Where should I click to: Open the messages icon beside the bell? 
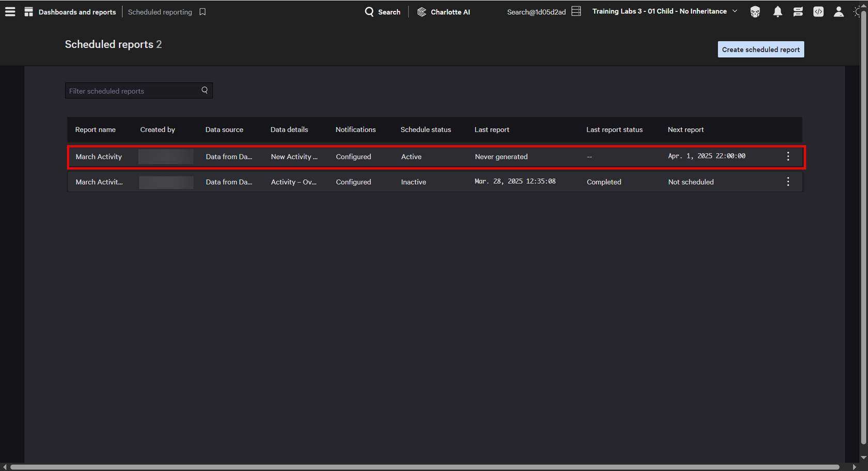[x=798, y=12]
